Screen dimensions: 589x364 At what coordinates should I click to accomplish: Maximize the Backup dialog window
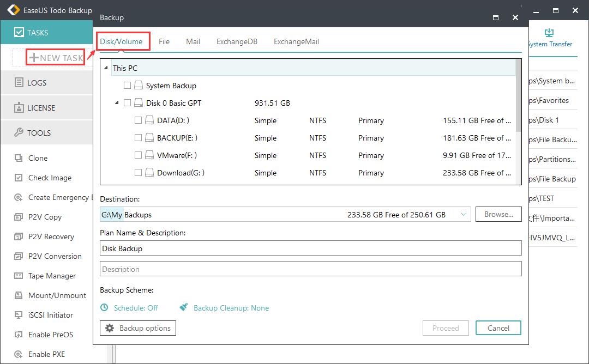496,17
